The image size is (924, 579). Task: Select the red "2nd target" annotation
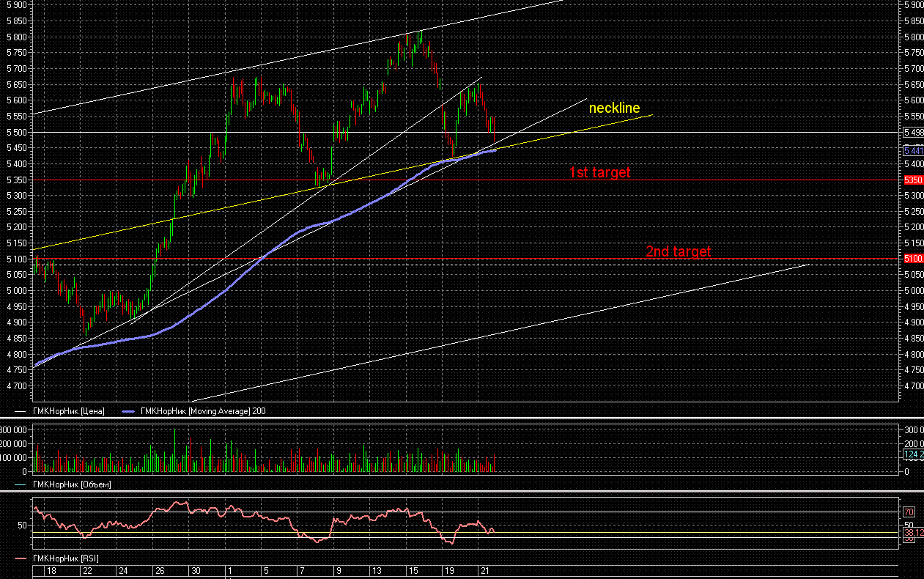678,251
